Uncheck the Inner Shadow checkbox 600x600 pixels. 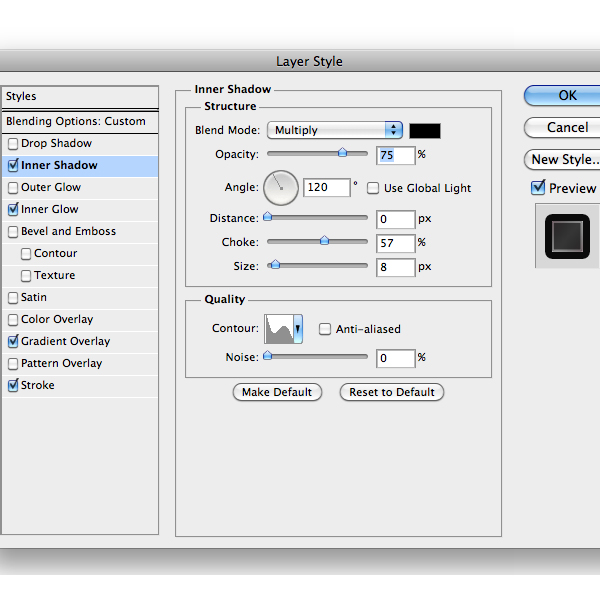tap(13, 166)
